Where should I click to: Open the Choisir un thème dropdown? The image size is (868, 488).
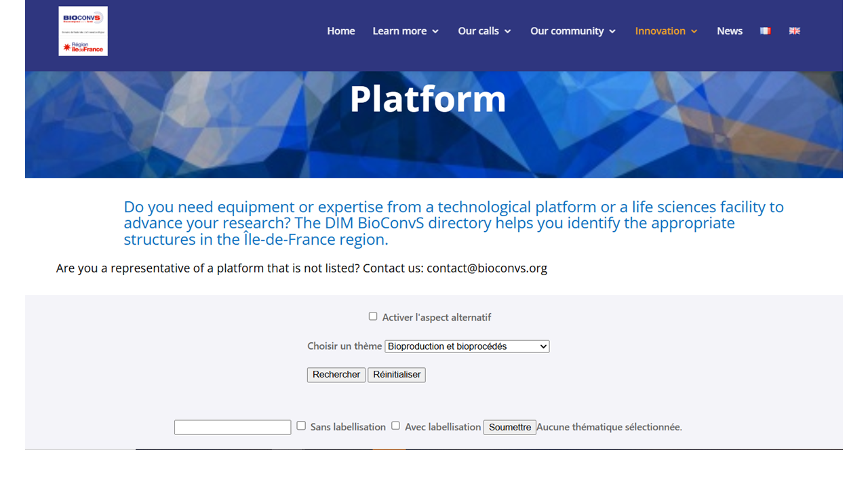(x=467, y=346)
